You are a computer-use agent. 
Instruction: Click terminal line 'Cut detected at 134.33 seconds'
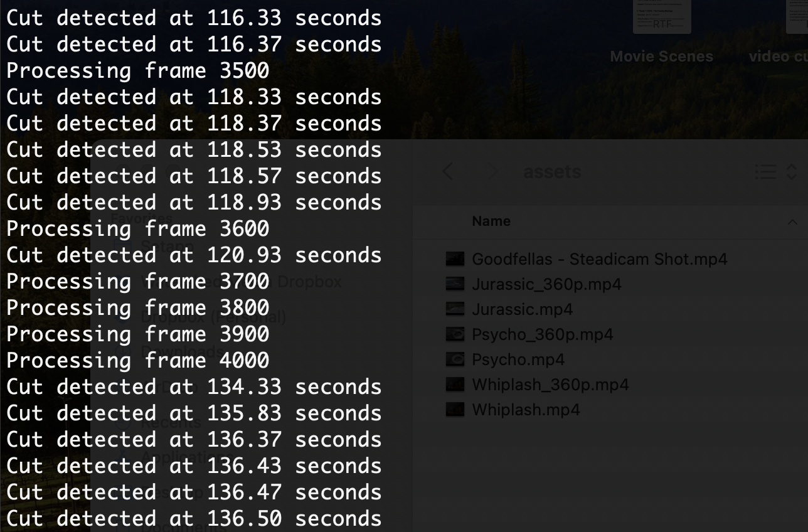coord(194,387)
